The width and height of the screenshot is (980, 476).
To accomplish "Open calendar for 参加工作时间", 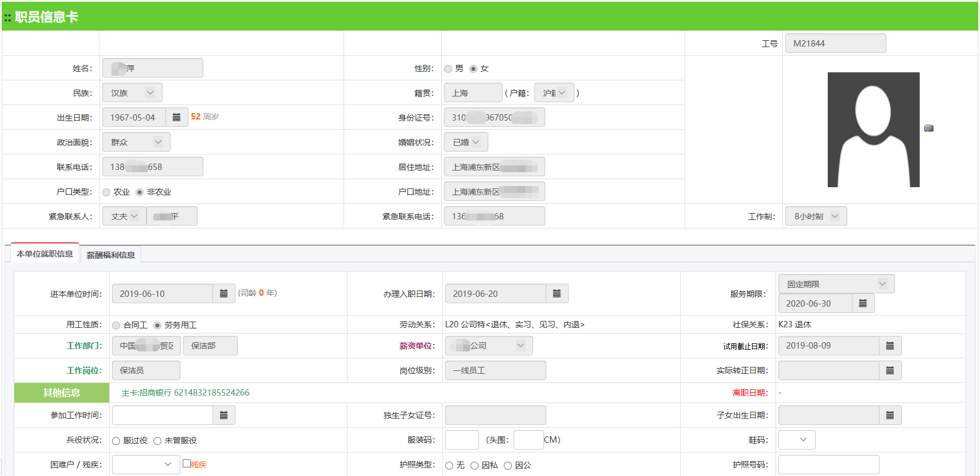I will pos(223,415).
